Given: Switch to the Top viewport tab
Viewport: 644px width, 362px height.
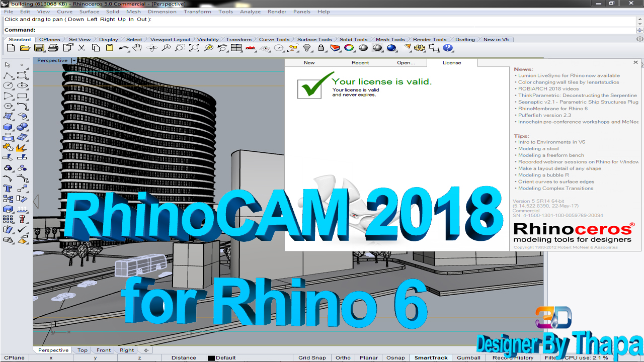Looking at the screenshot, I should pos(83,350).
